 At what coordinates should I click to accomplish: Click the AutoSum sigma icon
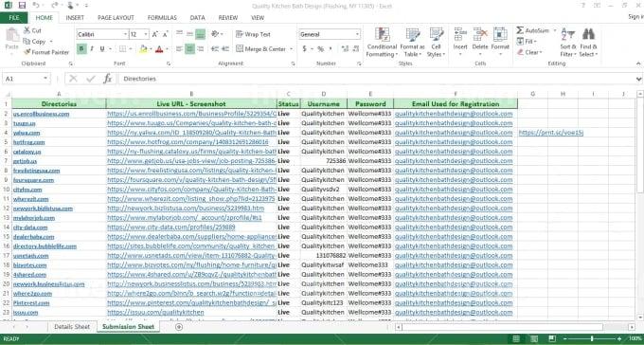[x=520, y=31]
